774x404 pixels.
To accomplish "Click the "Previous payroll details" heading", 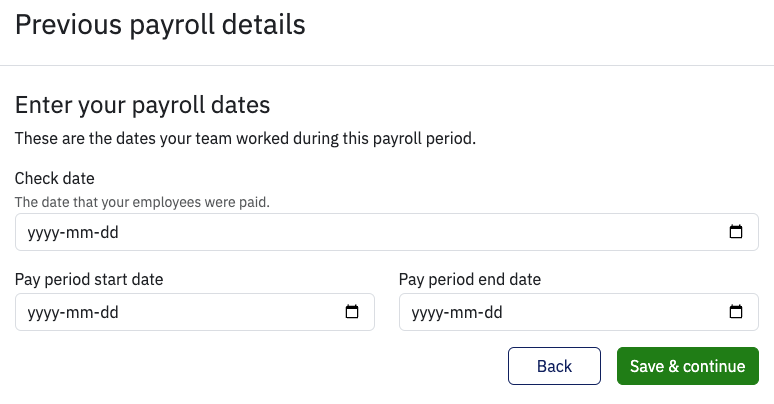I will click(160, 25).
